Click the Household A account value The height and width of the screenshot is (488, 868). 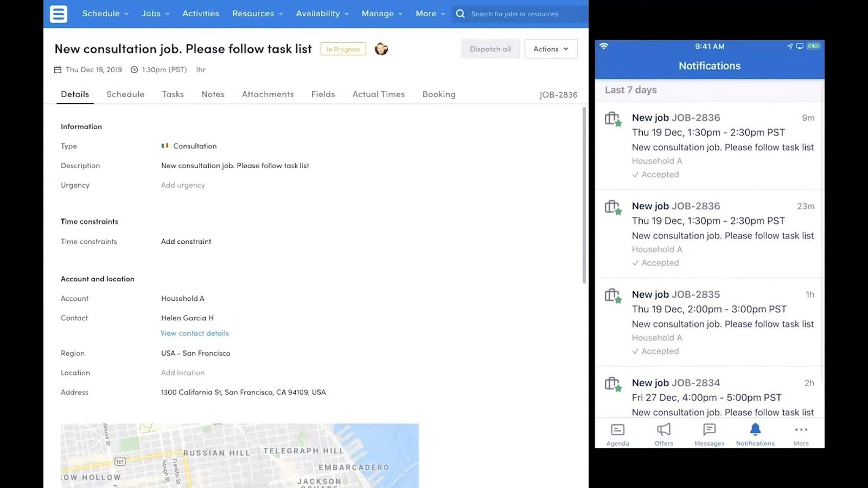coord(183,298)
